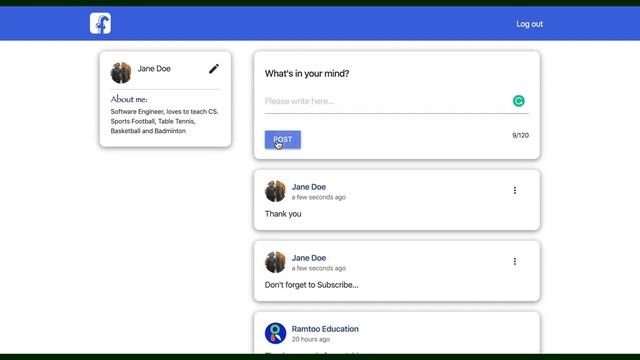Click the 'About me:' heading

tap(129, 99)
